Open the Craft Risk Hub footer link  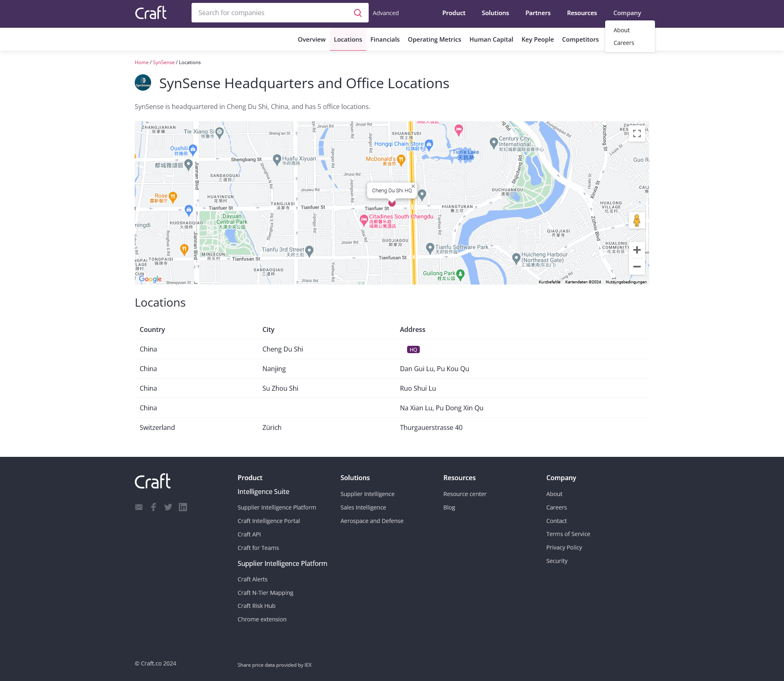(x=256, y=606)
